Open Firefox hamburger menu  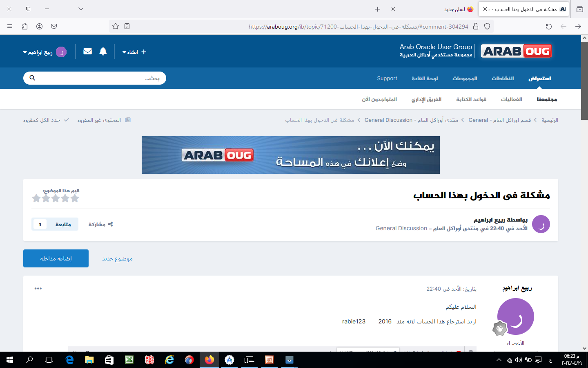point(10,26)
